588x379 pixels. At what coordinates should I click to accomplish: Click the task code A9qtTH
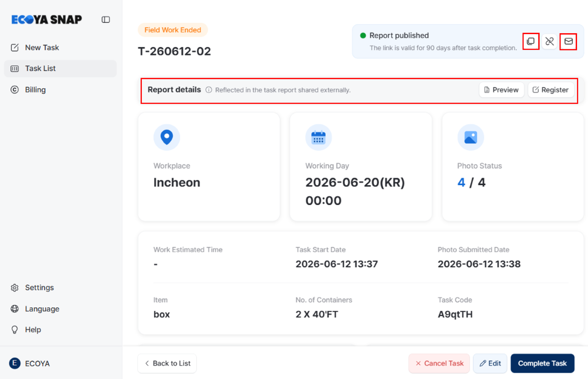tap(455, 314)
